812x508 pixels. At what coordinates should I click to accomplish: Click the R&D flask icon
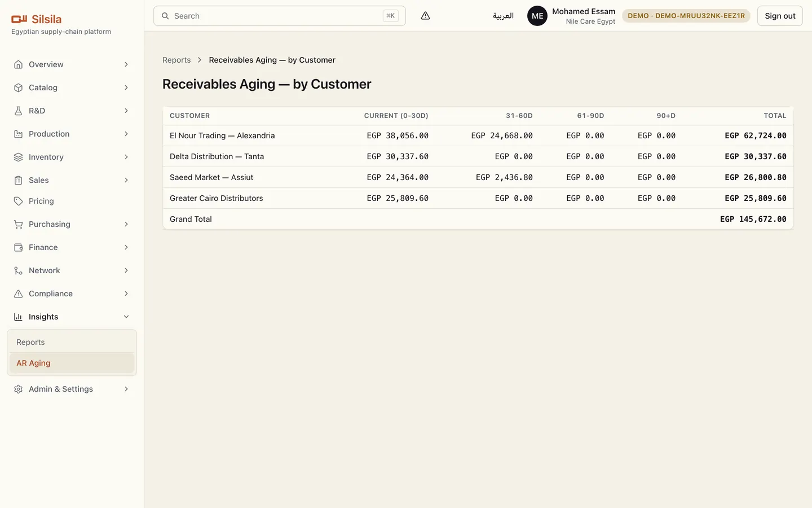click(18, 111)
